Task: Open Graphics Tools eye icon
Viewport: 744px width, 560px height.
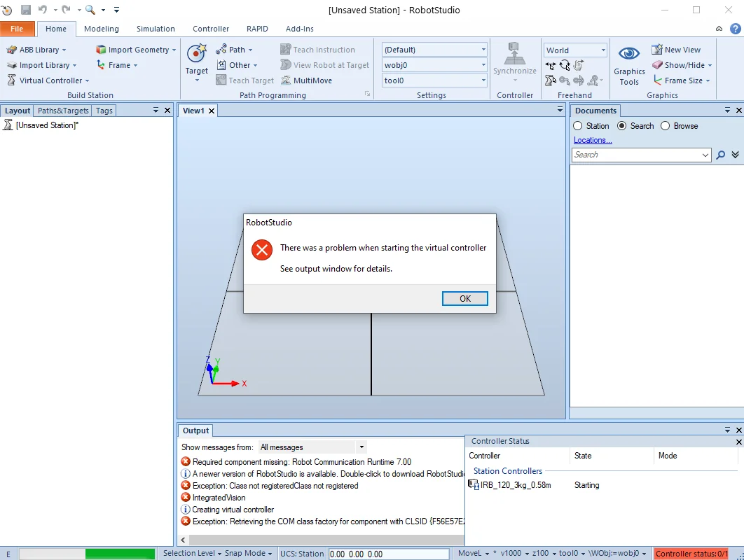Action: tap(628, 54)
